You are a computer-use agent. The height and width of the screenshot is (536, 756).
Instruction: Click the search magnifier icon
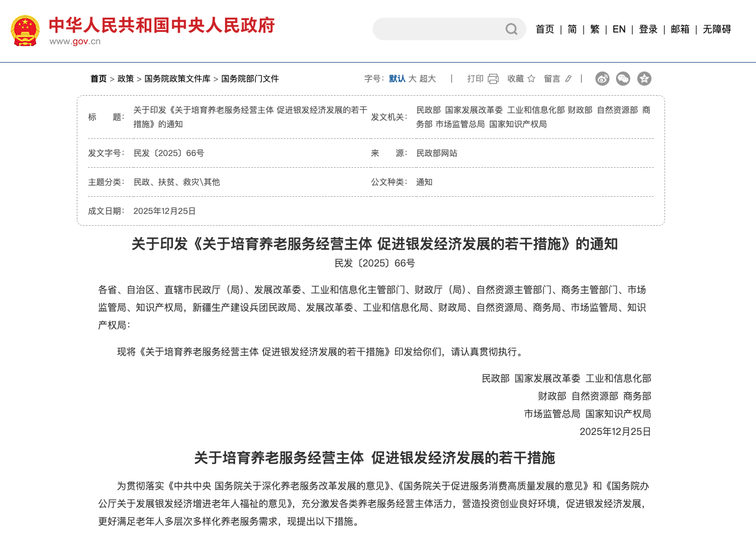511,29
